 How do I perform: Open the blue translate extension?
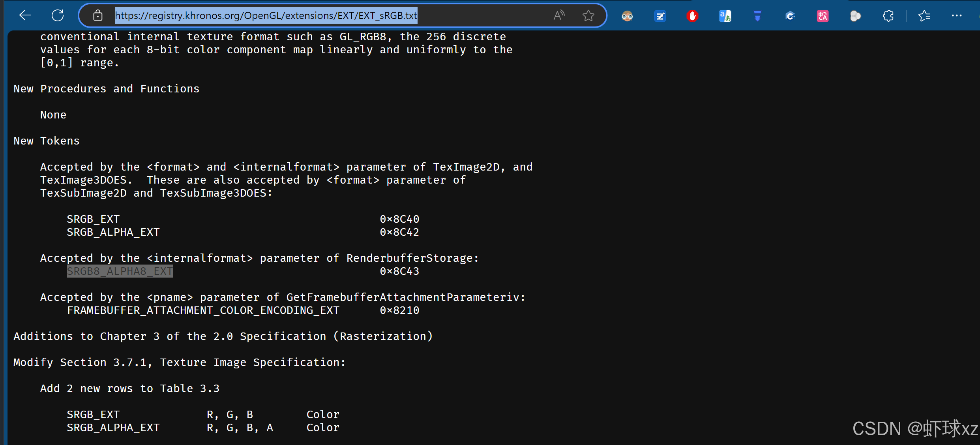click(x=725, y=16)
